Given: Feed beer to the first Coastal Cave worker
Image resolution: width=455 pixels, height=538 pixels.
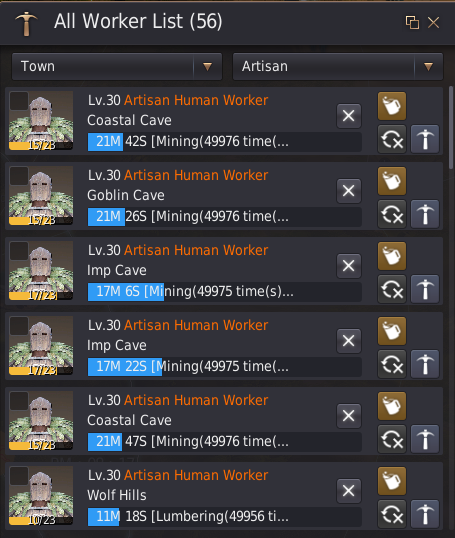Looking at the screenshot, I should 392,106.
